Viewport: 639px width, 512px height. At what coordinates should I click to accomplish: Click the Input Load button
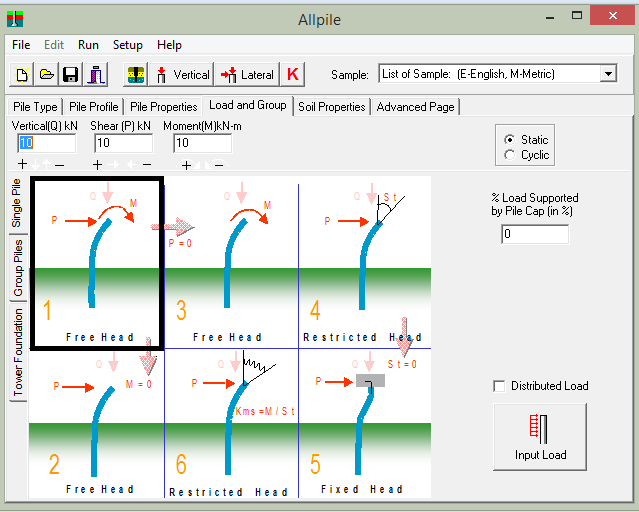(540, 437)
